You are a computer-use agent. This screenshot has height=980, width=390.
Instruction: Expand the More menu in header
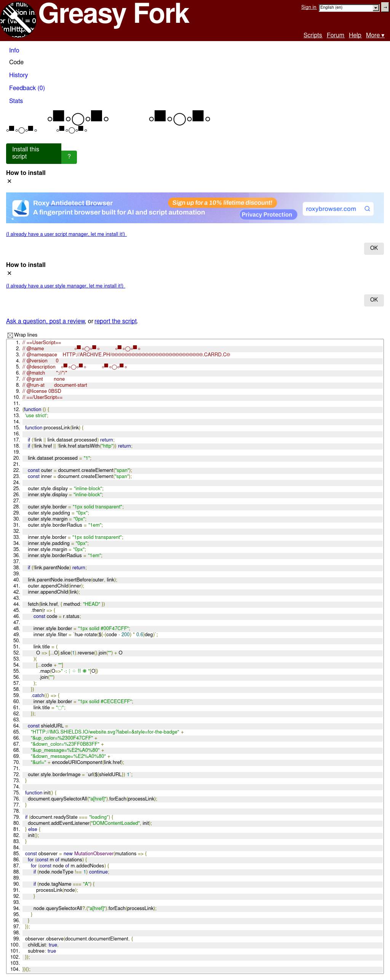point(375,35)
